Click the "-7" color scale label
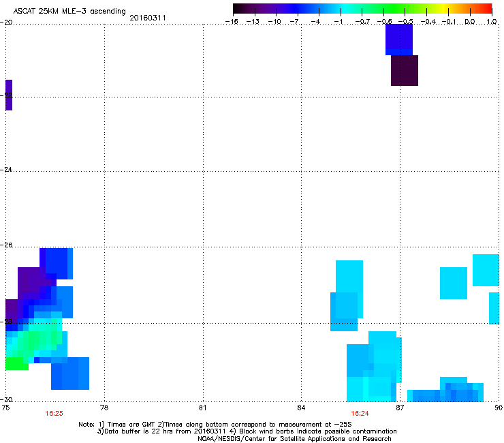Viewport: 504px width, 443px height. 295,22
